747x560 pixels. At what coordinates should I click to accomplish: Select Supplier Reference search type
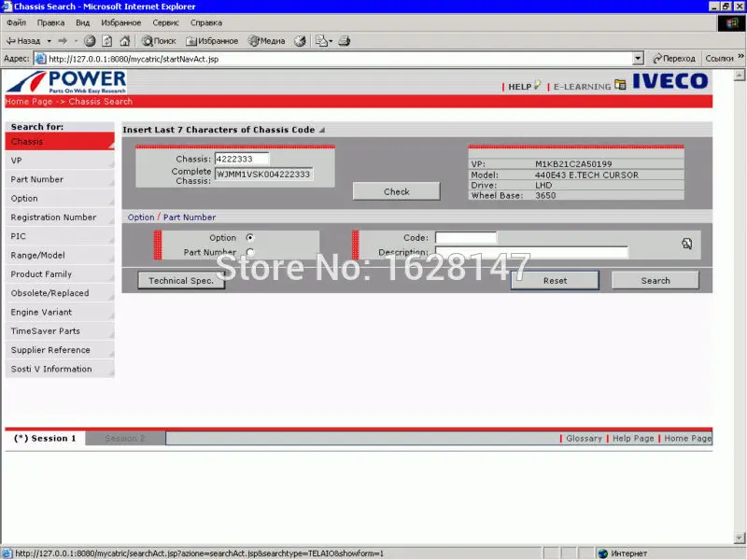pos(60,350)
